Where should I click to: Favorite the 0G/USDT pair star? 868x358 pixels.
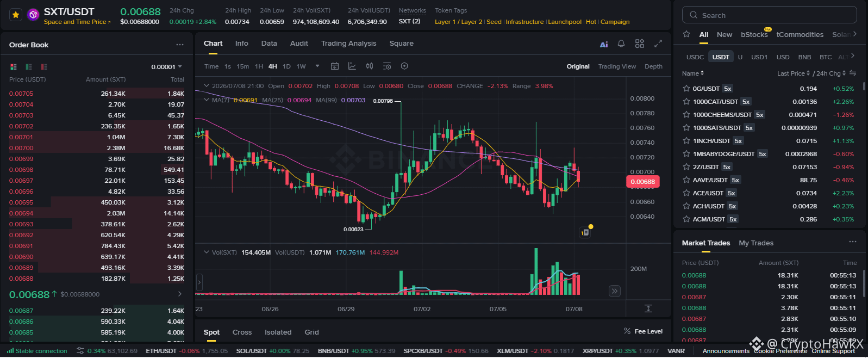686,89
